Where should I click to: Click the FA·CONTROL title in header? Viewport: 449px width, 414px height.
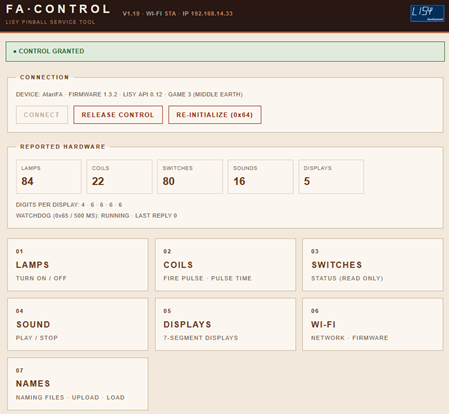(x=58, y=9)
